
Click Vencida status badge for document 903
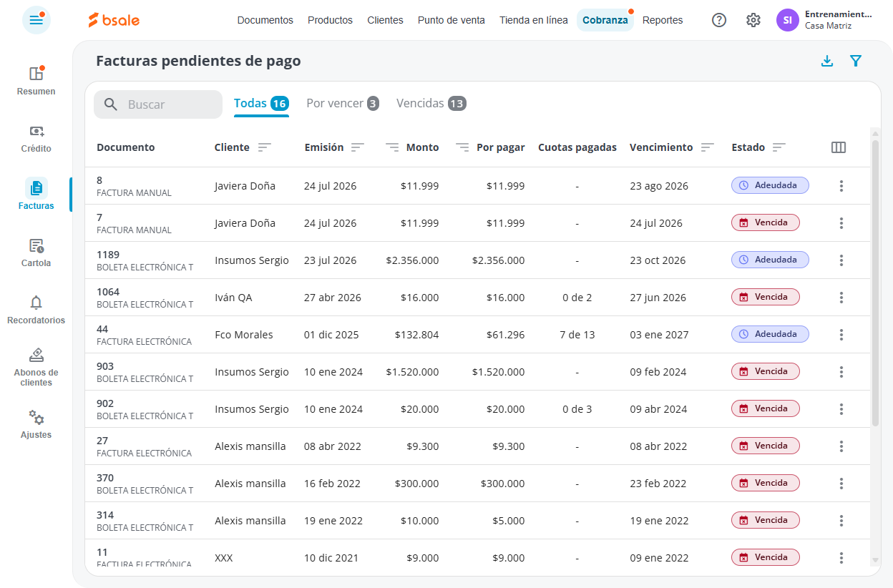pos(765,371)
